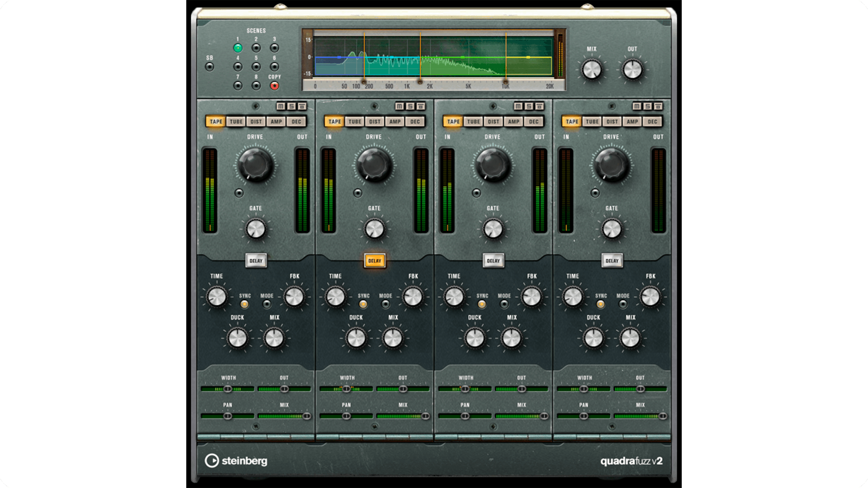This screenshot has height=488, width=868.
Task: Bypass band 1 using its bypass icon
Action: pyautogui.click(x=302, y=106)
